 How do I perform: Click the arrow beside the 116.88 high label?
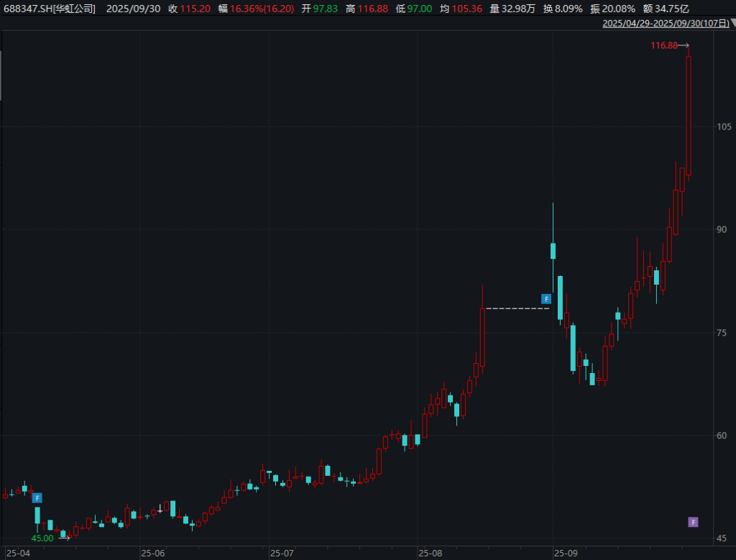[x=684, y=45]
